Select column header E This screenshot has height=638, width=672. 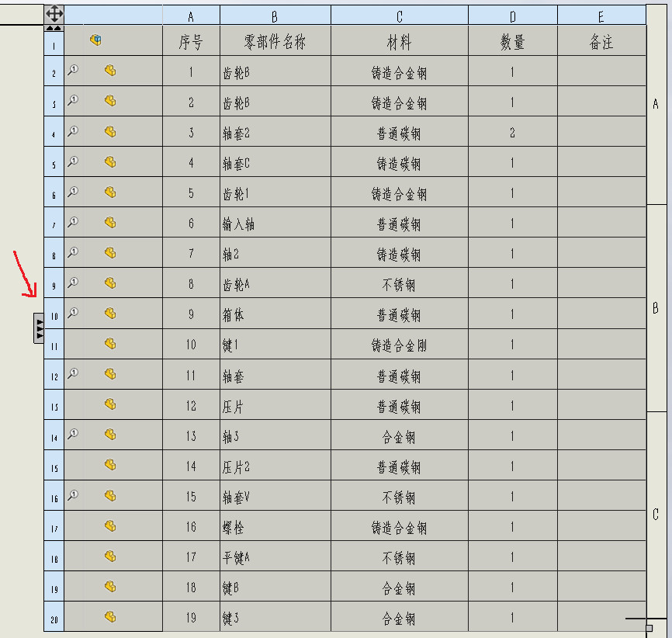tap(601, 16)
